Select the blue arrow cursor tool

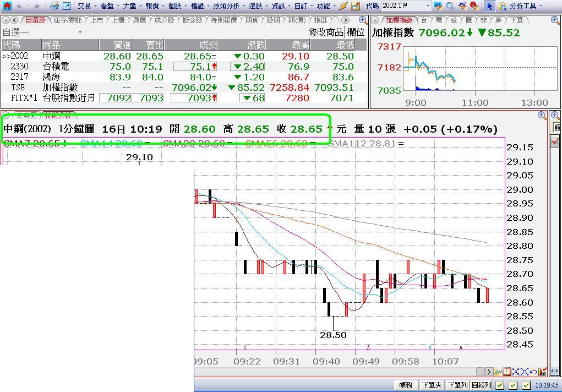click(x=489, y=6)
